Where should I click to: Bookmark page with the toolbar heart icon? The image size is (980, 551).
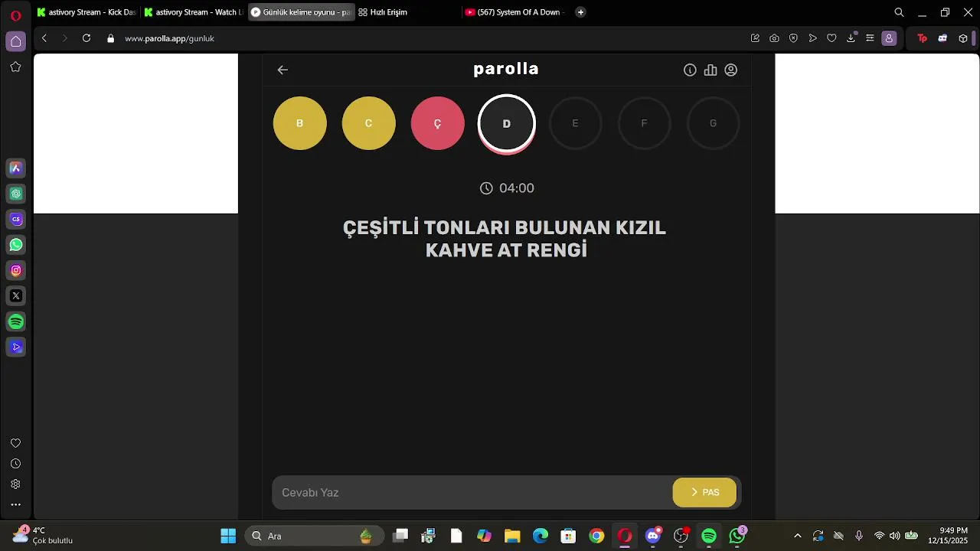pyautogui.click(x=831, y=38)
